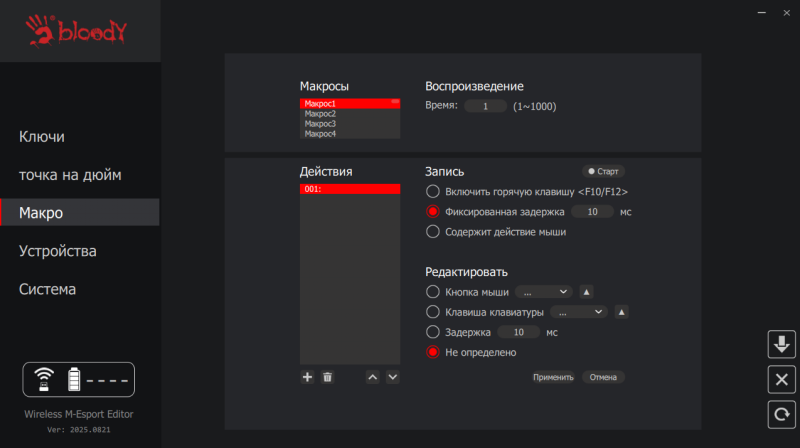Move action up with the chevron arrow
800x448 pixels.
[372, 377]
